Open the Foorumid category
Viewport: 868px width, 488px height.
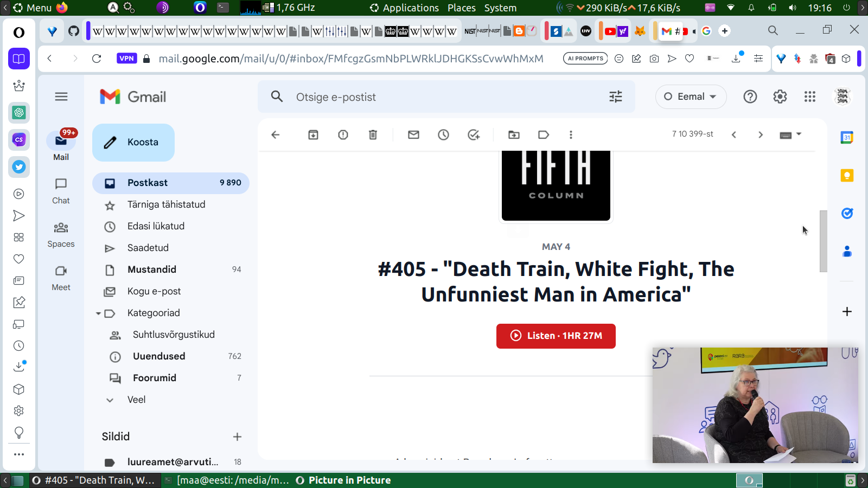[x=171, y=378]
